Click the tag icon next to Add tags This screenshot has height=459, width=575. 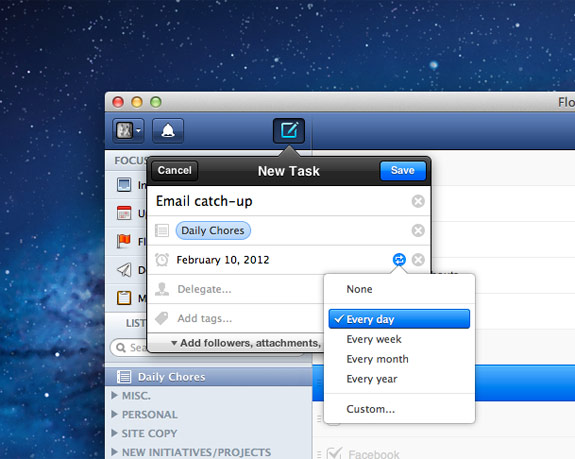[162, 318]
